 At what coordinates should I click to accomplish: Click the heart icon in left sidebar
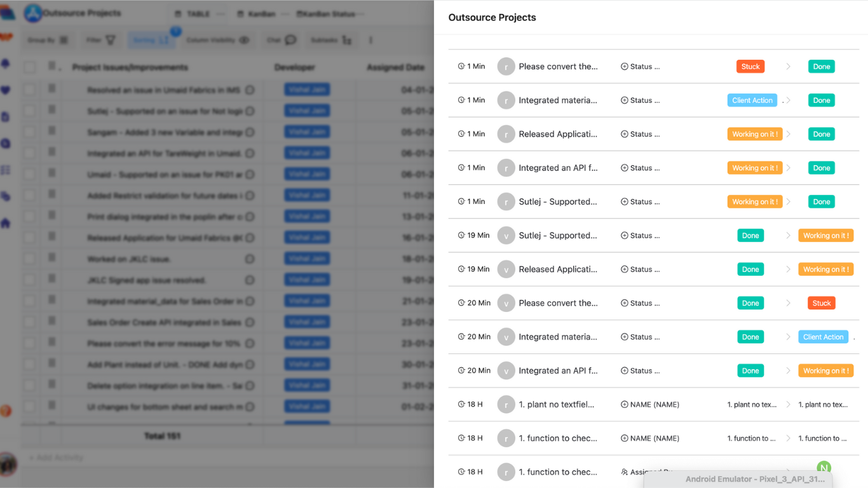tap(6, 90)
